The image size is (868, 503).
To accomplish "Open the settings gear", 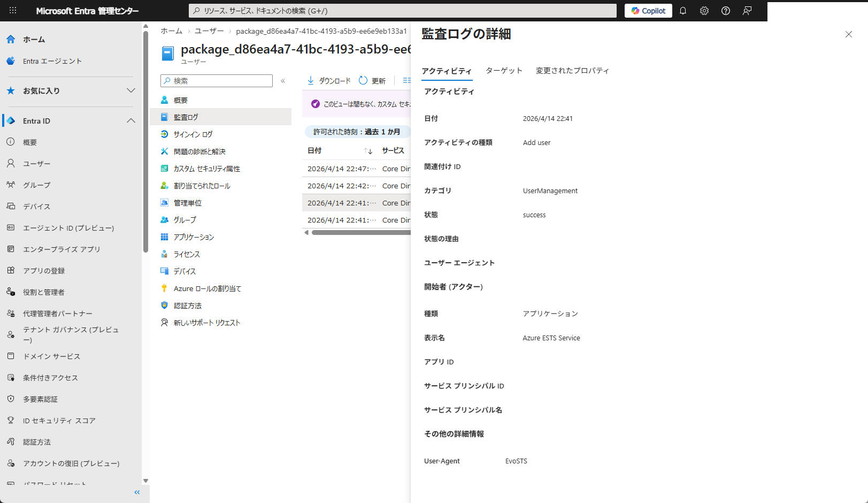I will pos(704,11).
